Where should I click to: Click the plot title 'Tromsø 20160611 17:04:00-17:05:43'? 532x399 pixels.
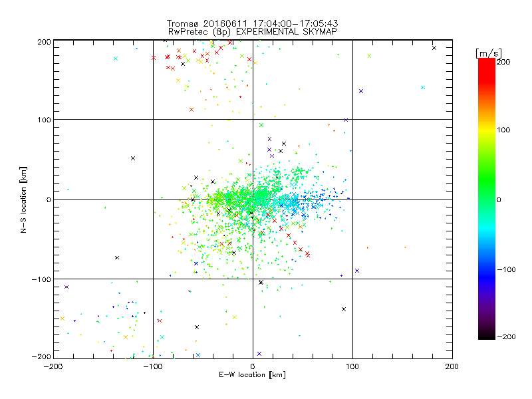click(x=252, y=23)
